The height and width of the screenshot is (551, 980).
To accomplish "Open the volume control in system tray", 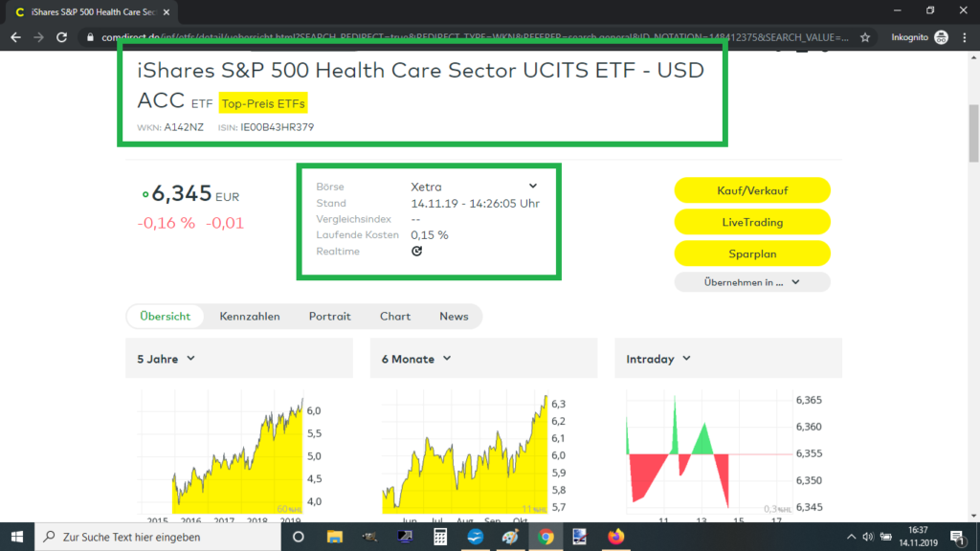I will [867, 537].
